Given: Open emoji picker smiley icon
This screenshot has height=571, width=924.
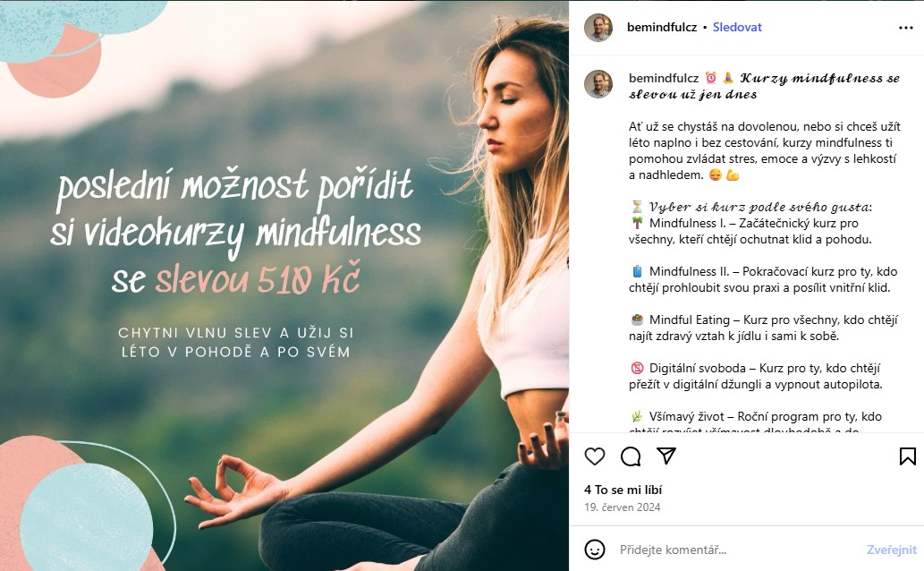Looking at the screenshot, I should pos(595,550).
